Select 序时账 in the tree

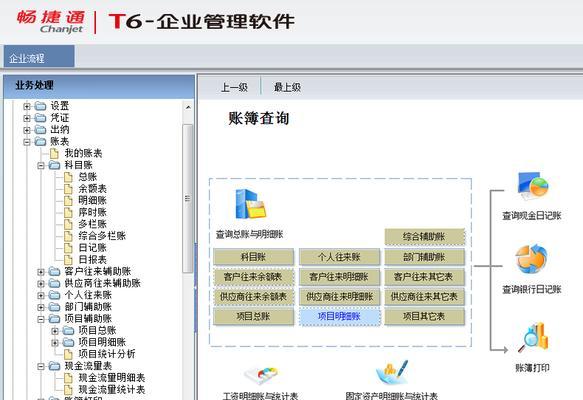point(93,212)
